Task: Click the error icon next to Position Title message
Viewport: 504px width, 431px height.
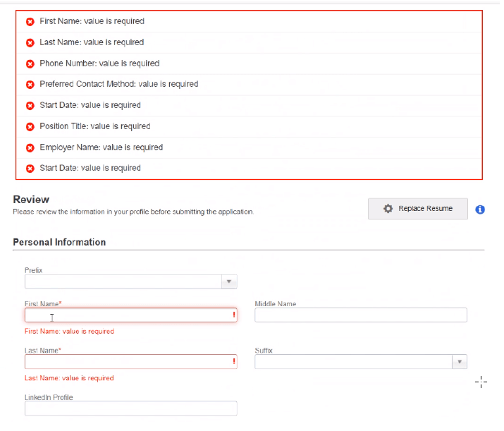Action: click(x=30, y=127)
